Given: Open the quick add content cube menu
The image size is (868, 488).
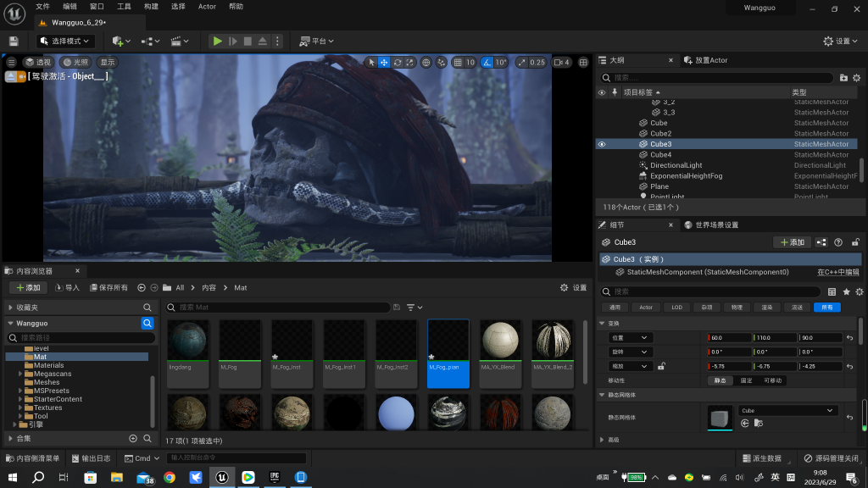Looking at the screenshot, I should pos(120,41).
